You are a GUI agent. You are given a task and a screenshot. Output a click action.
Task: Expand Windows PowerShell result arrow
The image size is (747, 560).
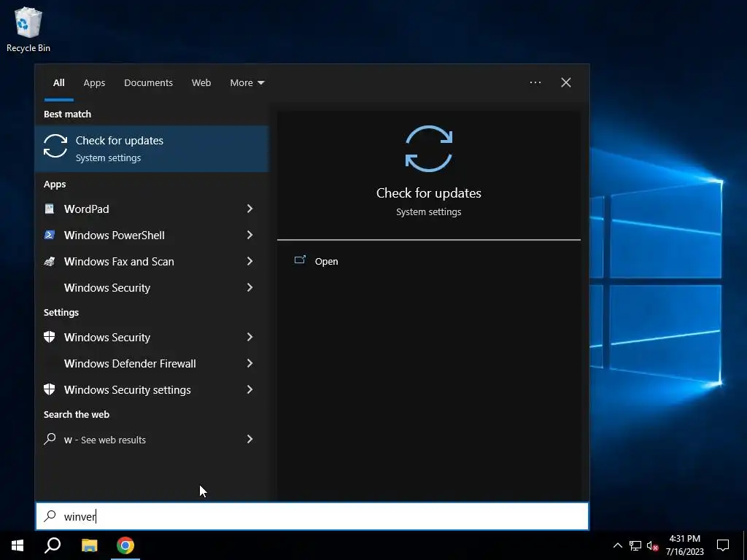(249, 235)
